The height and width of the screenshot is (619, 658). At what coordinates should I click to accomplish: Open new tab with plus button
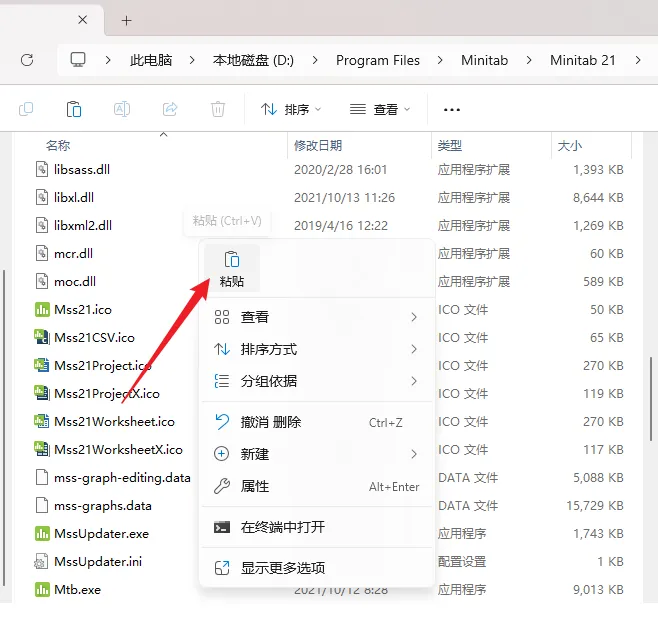click(x=126, y=20)
